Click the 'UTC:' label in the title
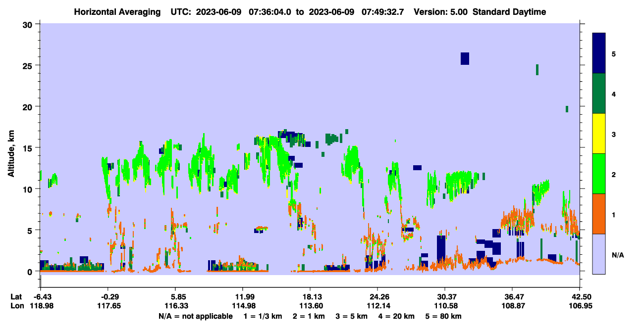This screenshot has height=330, width=644. (x=181, y=12)
